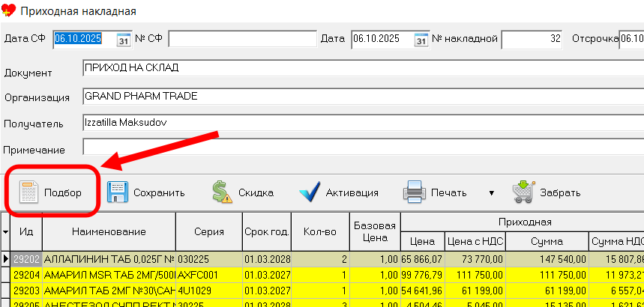Image resolution: width=644 pixels, height=307 pixels.
Task: Click the Подбор document icon
Action: click(28, 192)
